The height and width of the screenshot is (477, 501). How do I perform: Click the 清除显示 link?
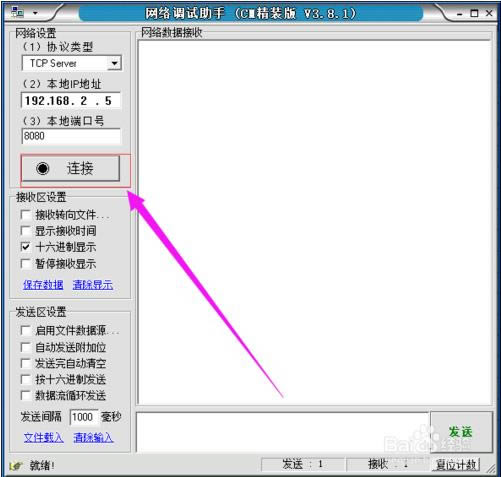tap(93, 285)
